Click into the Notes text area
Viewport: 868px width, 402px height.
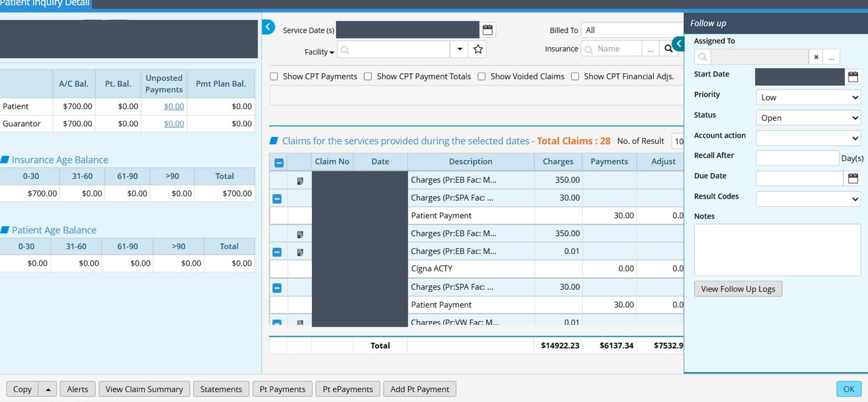777,250
